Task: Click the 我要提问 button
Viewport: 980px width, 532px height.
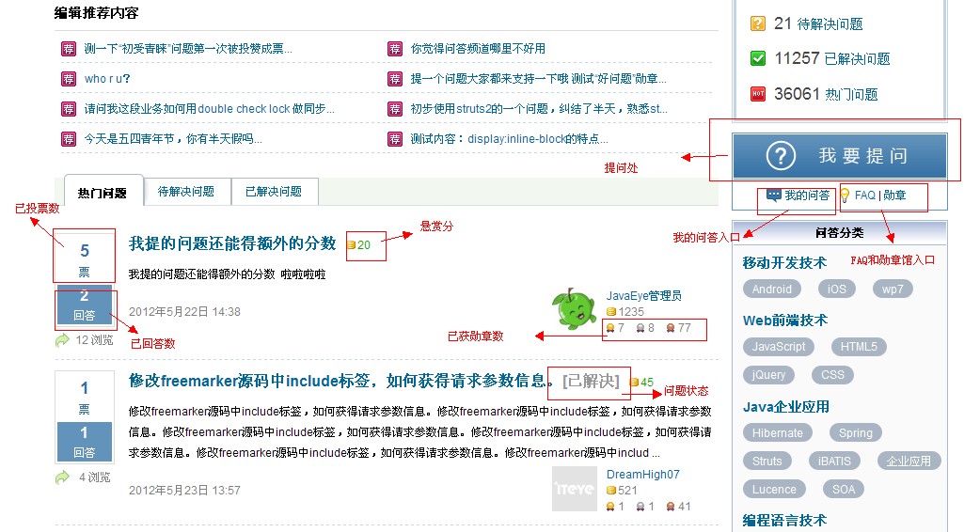Action: (x=840, y=155)
